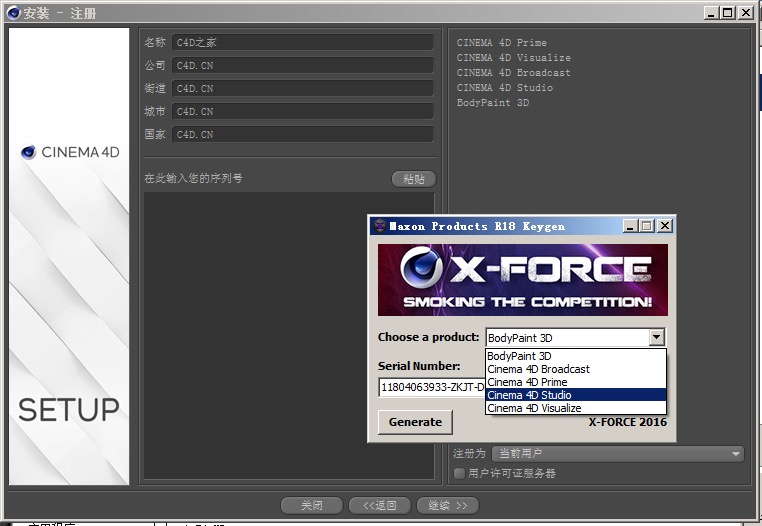
Task: Click the 继续 >> continue button
Action: pyautogui.click(x=448, y=505)
